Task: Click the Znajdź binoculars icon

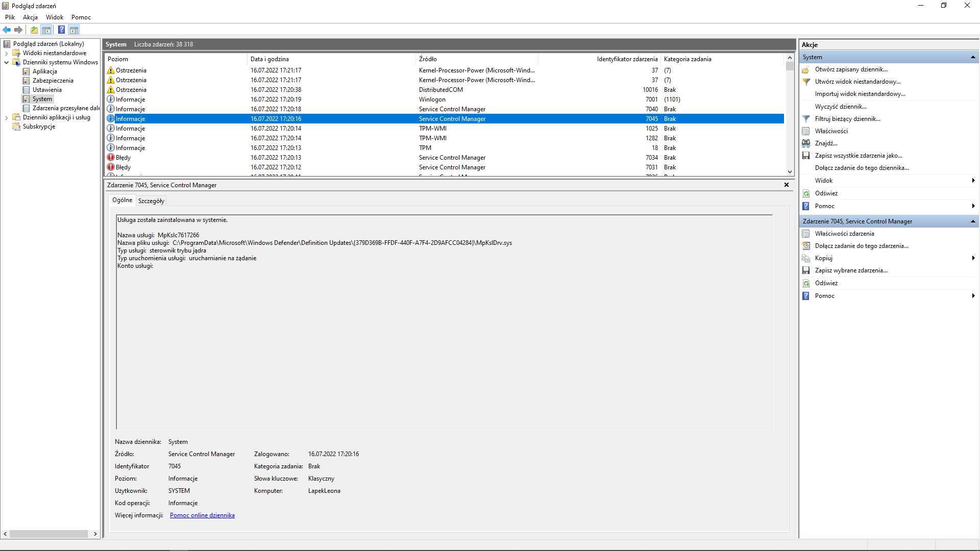Action: pos(806,143)
